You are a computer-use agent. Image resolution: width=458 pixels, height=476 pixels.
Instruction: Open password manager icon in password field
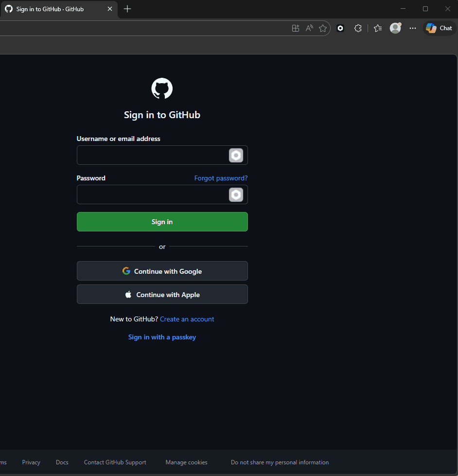tap(236, 194)
